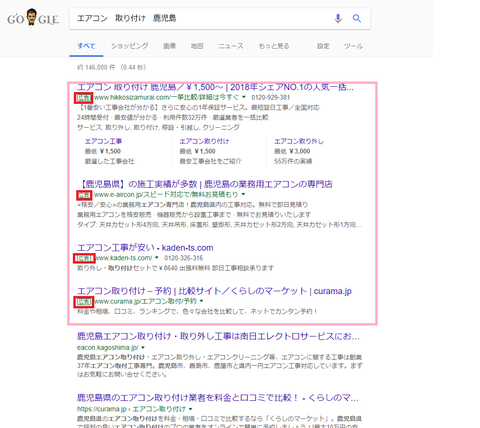Open the エアコン工事 sitelink
The width and height of the screenshot is (480, 428).
[x=103, y=141]
